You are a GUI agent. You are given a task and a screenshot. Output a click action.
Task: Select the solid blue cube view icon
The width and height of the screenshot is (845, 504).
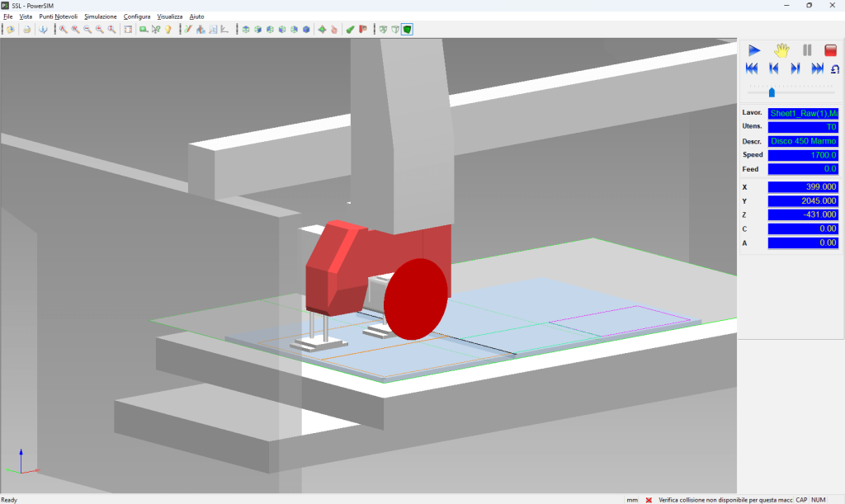[x=306, y=30]
